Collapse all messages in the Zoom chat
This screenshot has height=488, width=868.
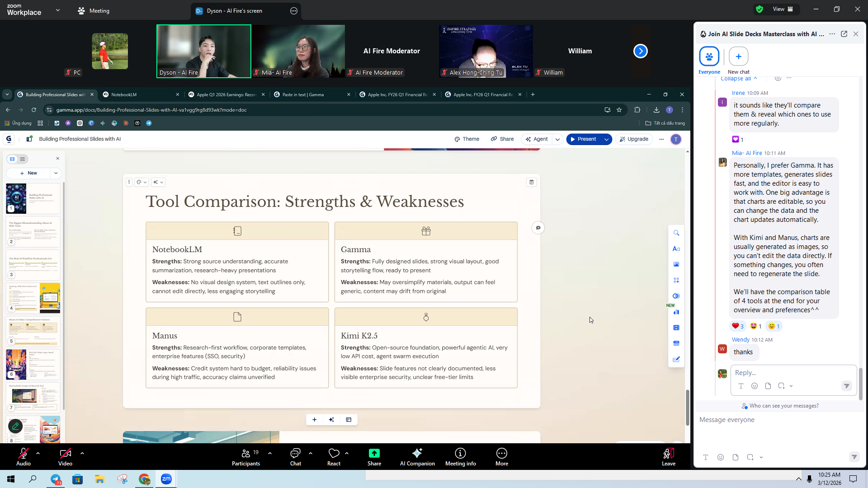[737, 78]
